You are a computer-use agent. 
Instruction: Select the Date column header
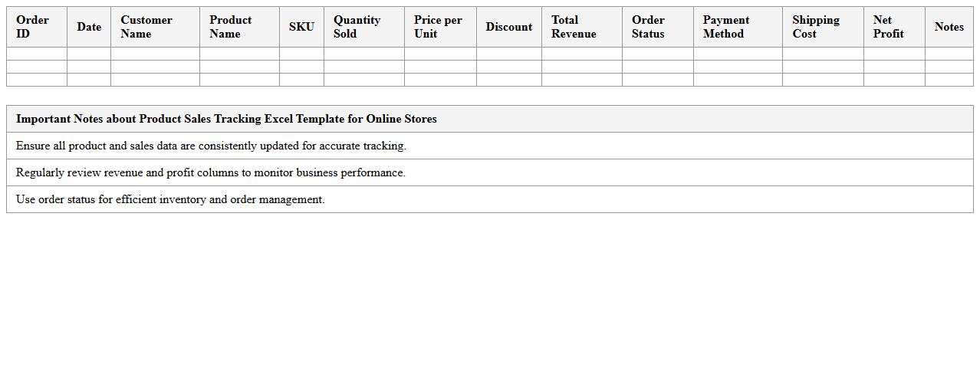(x=89, y=27)
